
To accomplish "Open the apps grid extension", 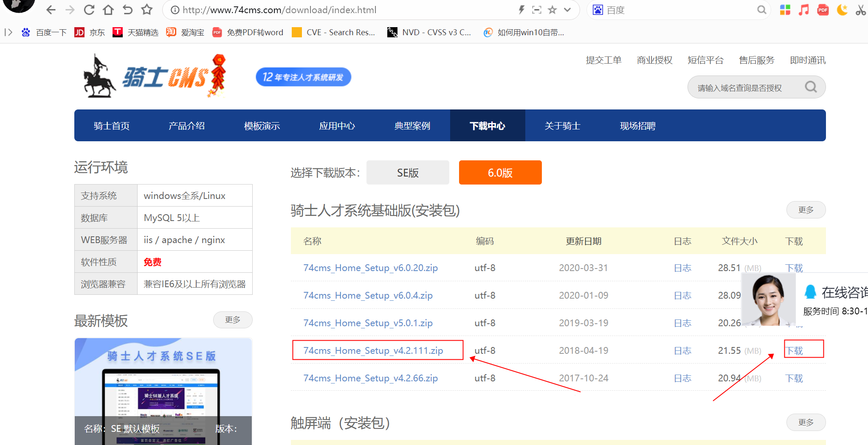I will [785, 9].
